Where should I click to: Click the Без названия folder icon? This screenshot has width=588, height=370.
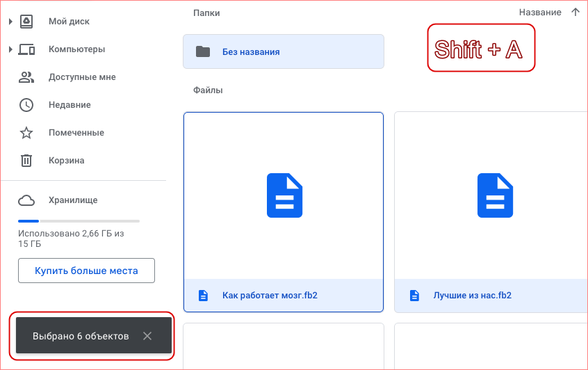point(203,51)
